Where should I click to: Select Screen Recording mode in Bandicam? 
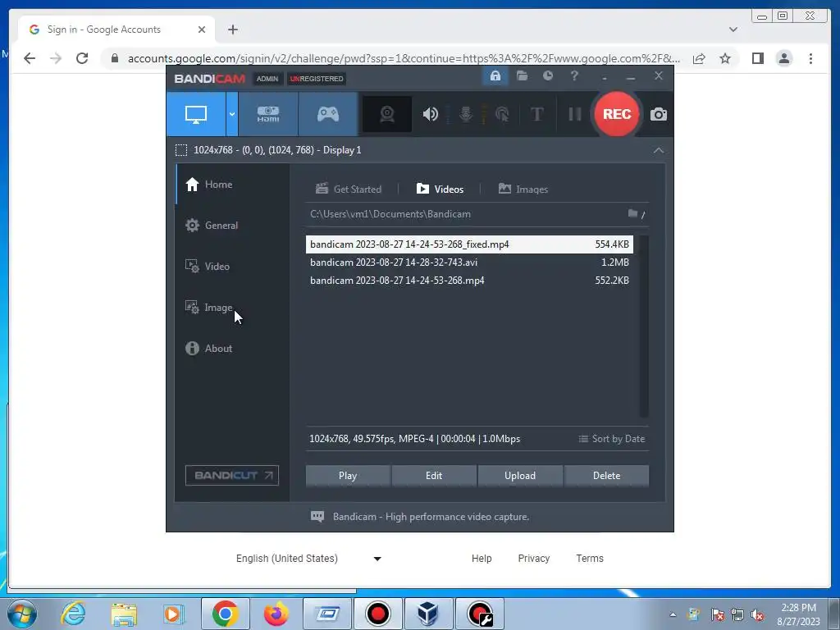tap(196, 114)
